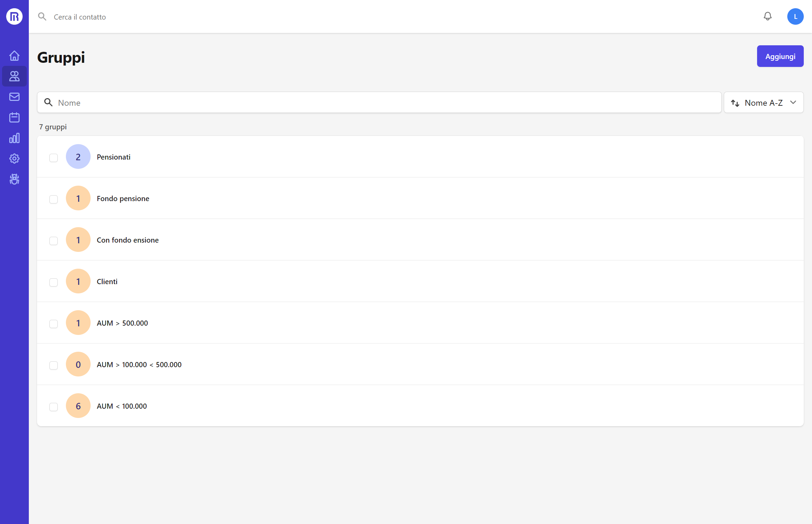Open notifications via the bell icon
The image size is (812, 524).
767,16
